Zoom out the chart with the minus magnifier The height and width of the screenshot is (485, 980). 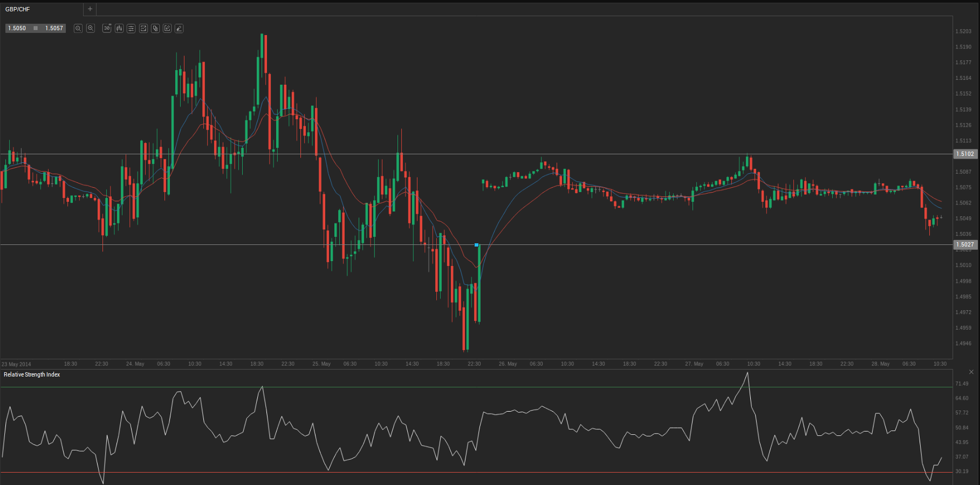[x=78, y=28]
